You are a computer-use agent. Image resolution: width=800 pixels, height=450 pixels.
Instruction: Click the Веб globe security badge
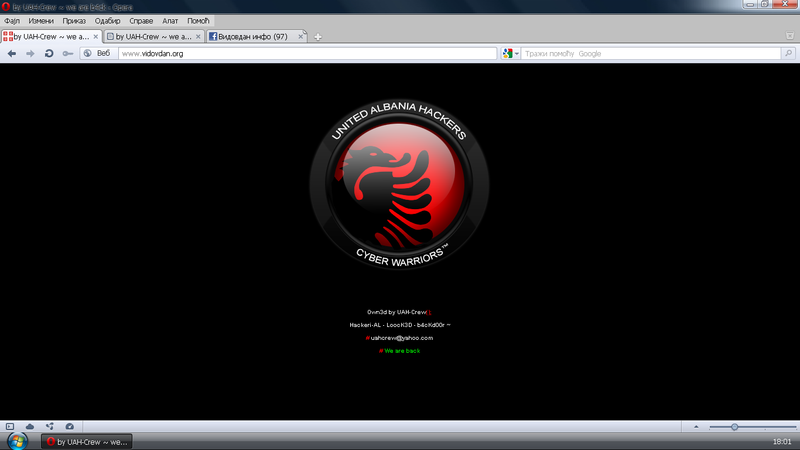click(97, 54)
